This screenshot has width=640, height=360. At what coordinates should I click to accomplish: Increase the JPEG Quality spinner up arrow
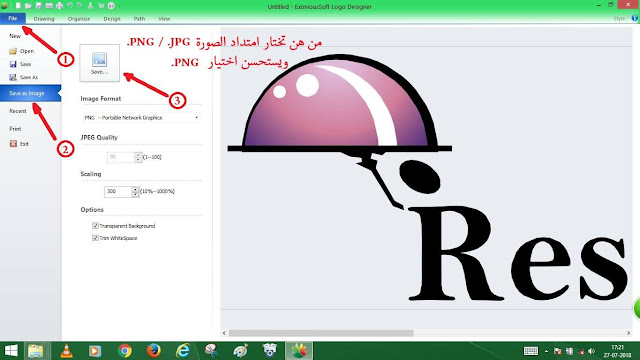pos(138,155)
